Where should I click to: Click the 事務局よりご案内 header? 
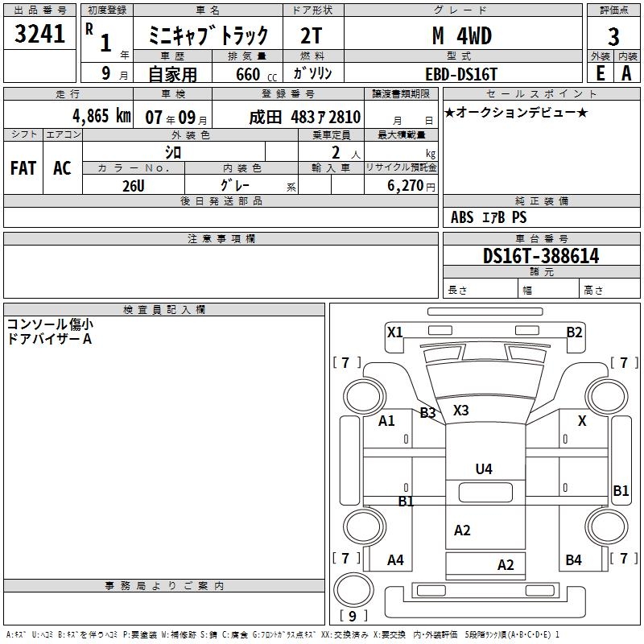[x=164, y=586]
